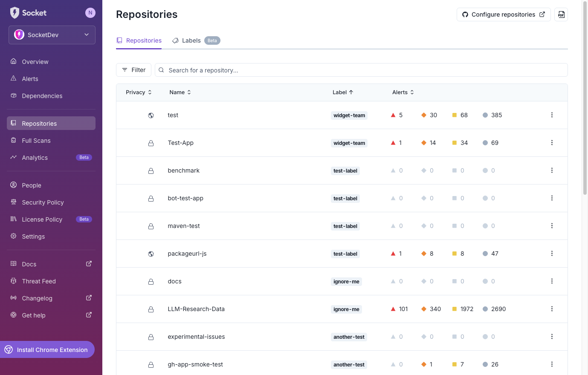This screenshot has height=375, width=588.
Task: Export repositories via PDF icon
Action: click(x=561, y=14)
